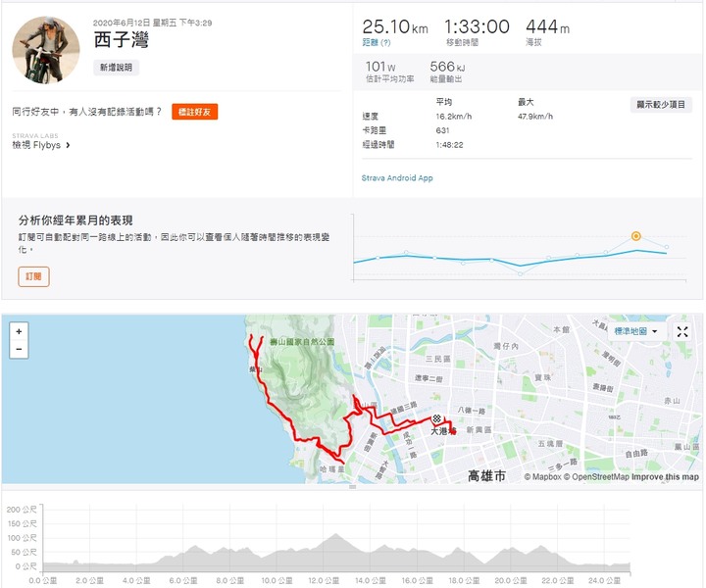Open the 標準地圖 map style dropdown

(635, 331)
